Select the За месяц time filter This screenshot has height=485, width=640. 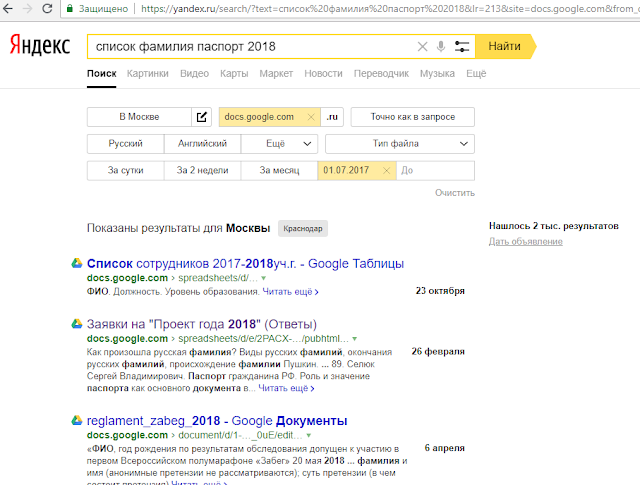point(279,171)
